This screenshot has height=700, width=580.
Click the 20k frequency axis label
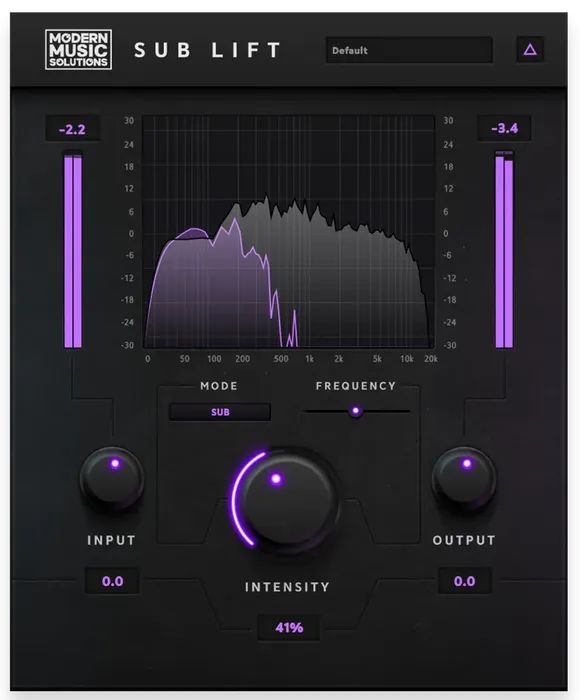tap(431, 358)
